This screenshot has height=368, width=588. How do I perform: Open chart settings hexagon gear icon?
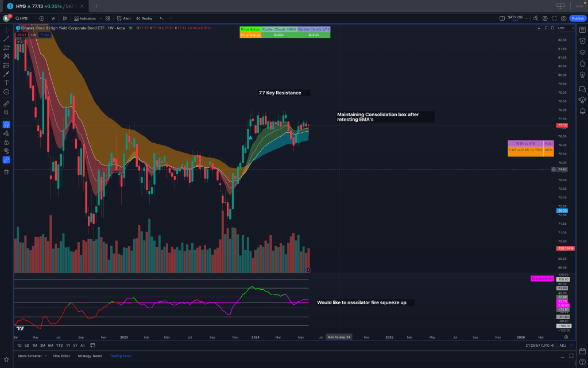tap(545, 18)
